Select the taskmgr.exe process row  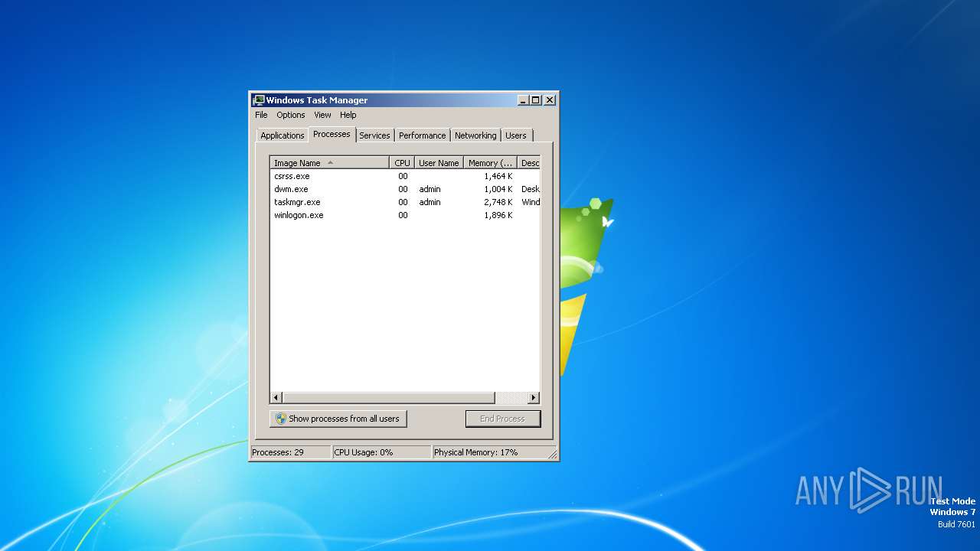point(405,202)
